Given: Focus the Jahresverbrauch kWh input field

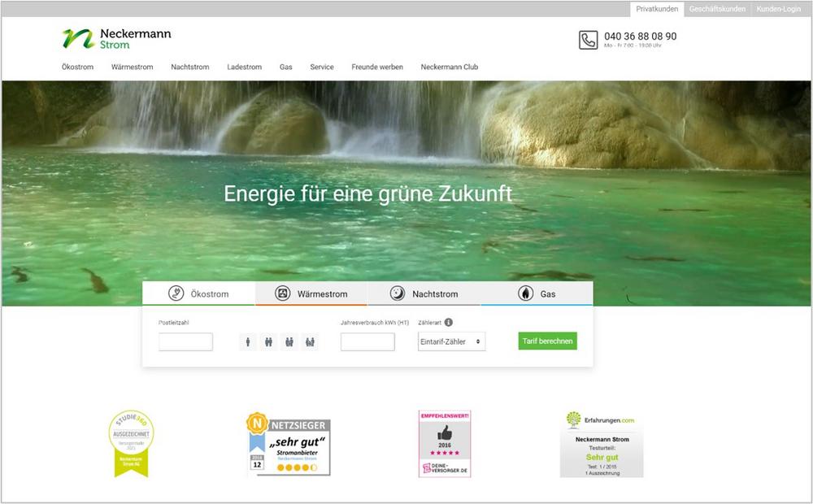Looking at the screenshot, I should point(367,342).
